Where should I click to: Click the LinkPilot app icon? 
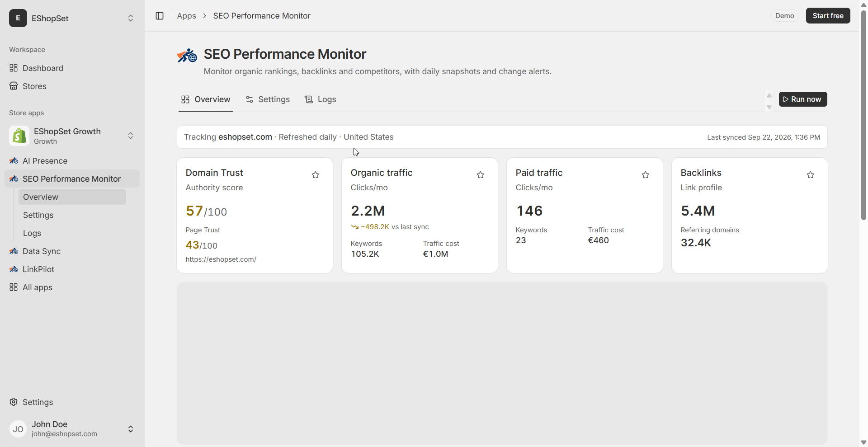point(14,269)
